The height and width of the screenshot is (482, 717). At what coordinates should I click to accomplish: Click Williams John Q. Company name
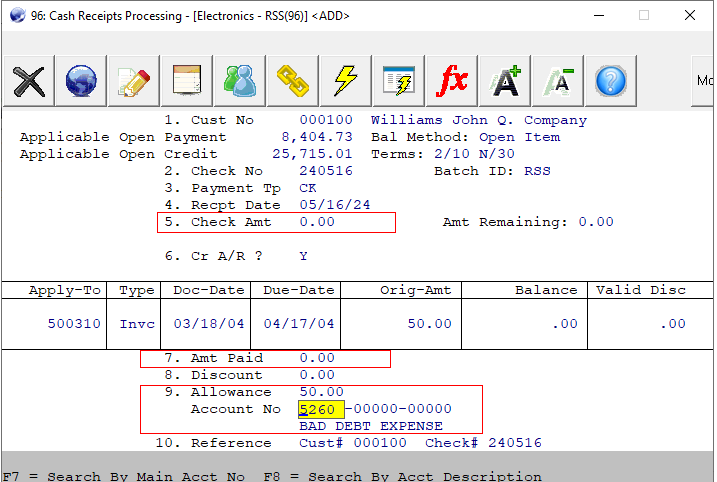point(479,120)
